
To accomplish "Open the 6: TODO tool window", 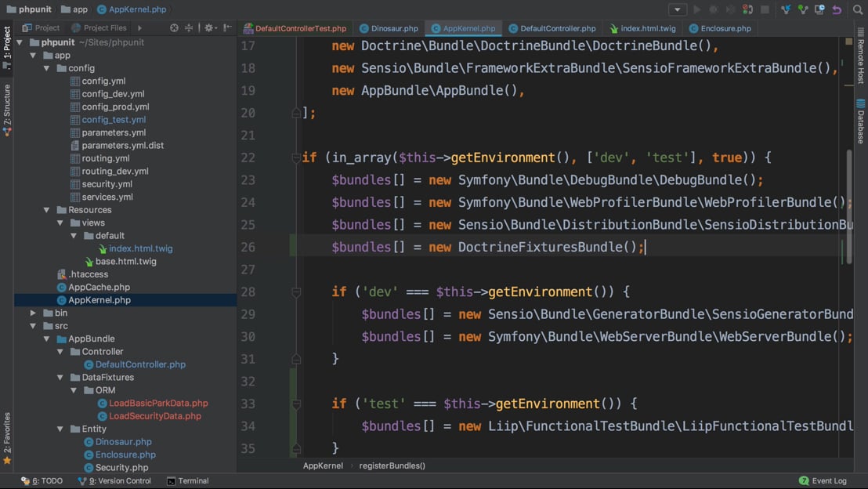I will [42, 480].
